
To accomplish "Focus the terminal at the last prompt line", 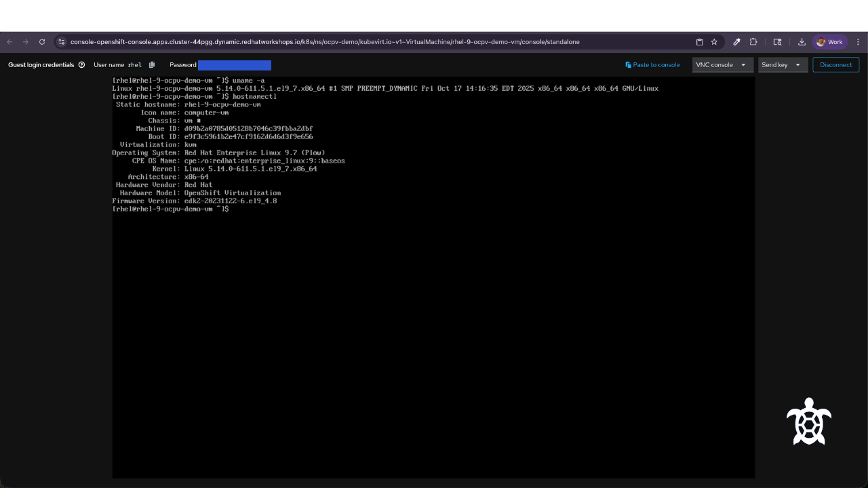I will [171, 209].
